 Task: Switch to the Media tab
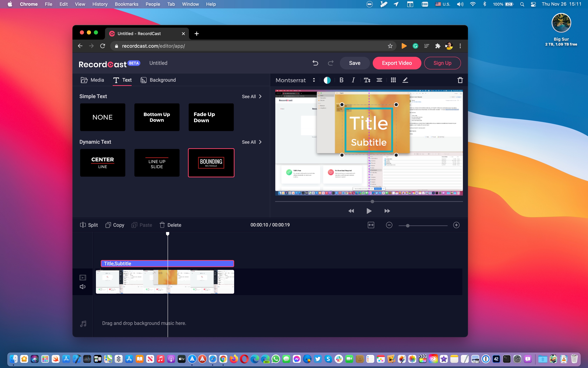(x=92, y=80)
